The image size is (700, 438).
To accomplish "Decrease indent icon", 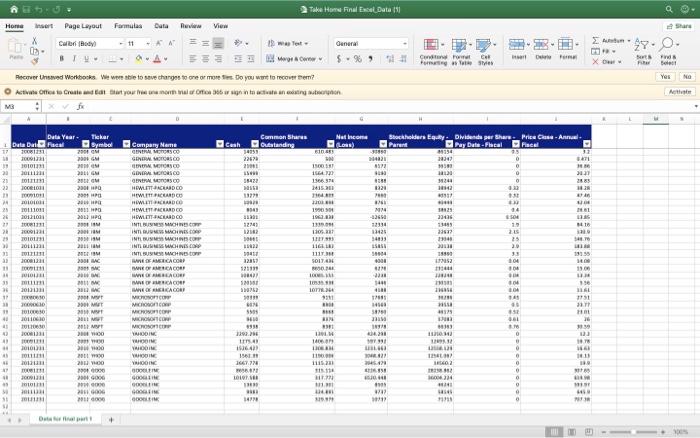I will (238, 58).
